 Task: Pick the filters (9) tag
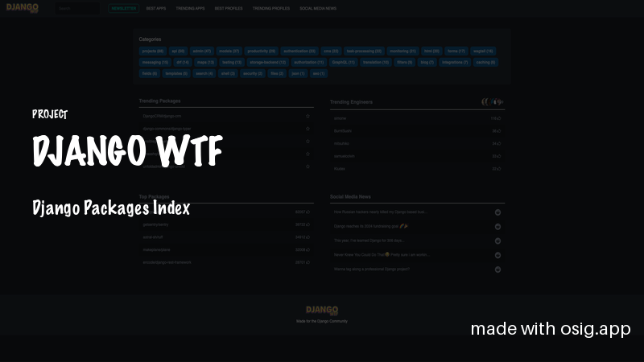405,63
